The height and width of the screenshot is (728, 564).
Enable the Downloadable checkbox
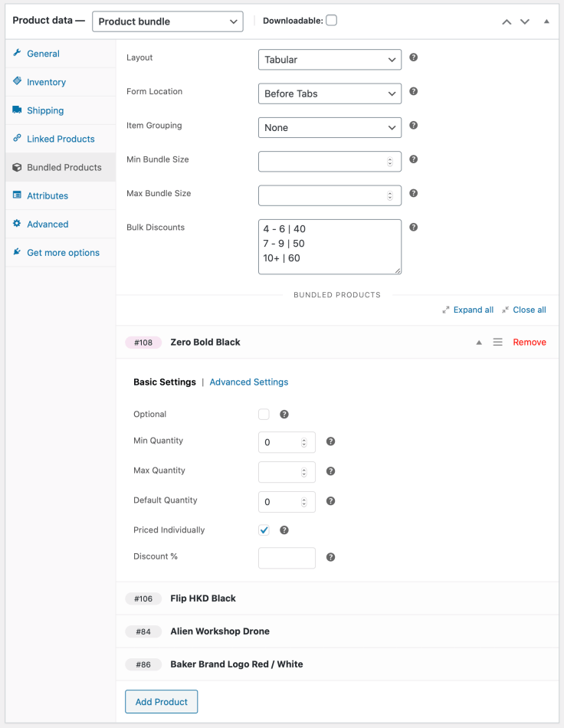pyautogui.click(x=331, y=20)
